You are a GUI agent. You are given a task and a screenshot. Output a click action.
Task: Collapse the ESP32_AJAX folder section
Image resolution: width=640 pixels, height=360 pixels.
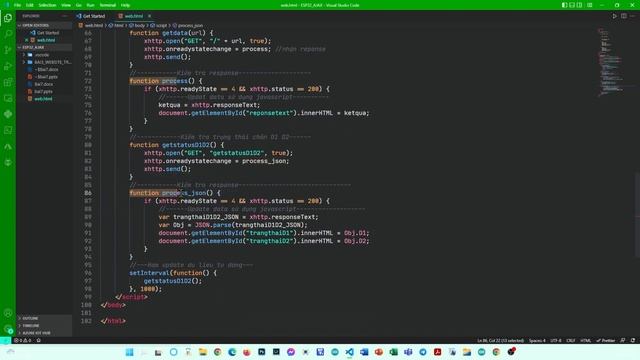tap(44, 47)
